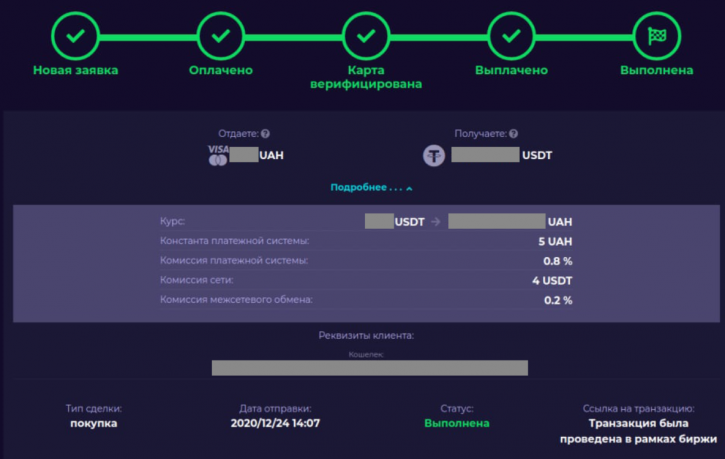Click the progress line between Оплачено and Карта
725x459 pixels.
[x=293, y=37]
